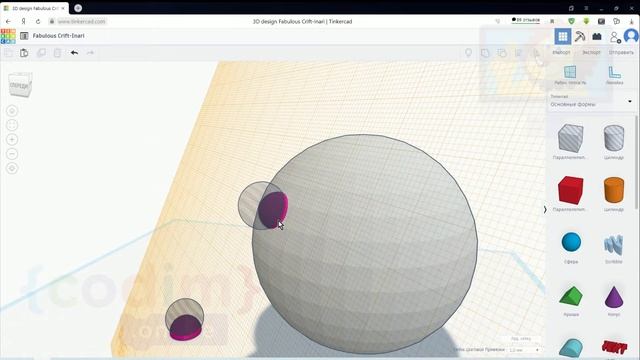This screenshot has width=640, height=360.
Task: Switch to Bricks mode
Action: (x=597, y=36)
